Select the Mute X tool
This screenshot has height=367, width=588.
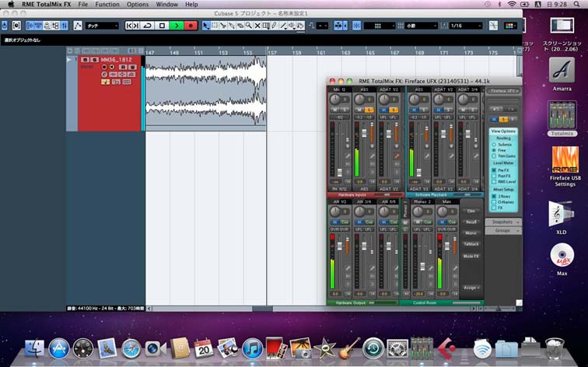257,26
